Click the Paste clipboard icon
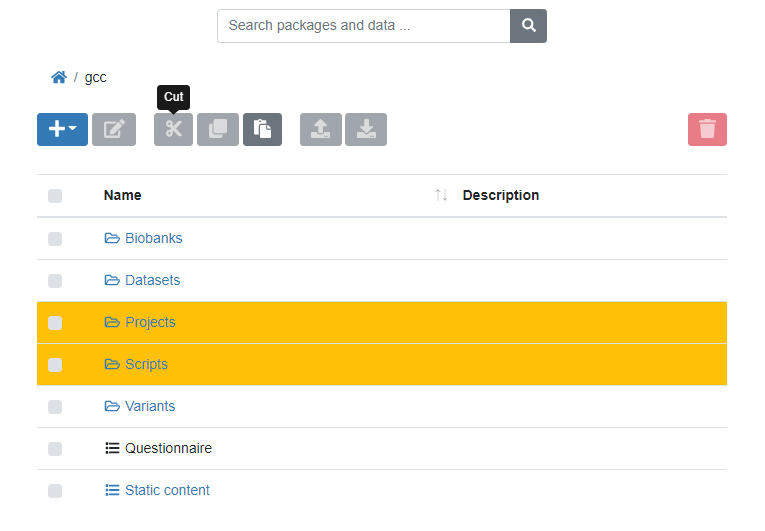Image resolution: width=765 pixels, height=531 pixels. 262,130
